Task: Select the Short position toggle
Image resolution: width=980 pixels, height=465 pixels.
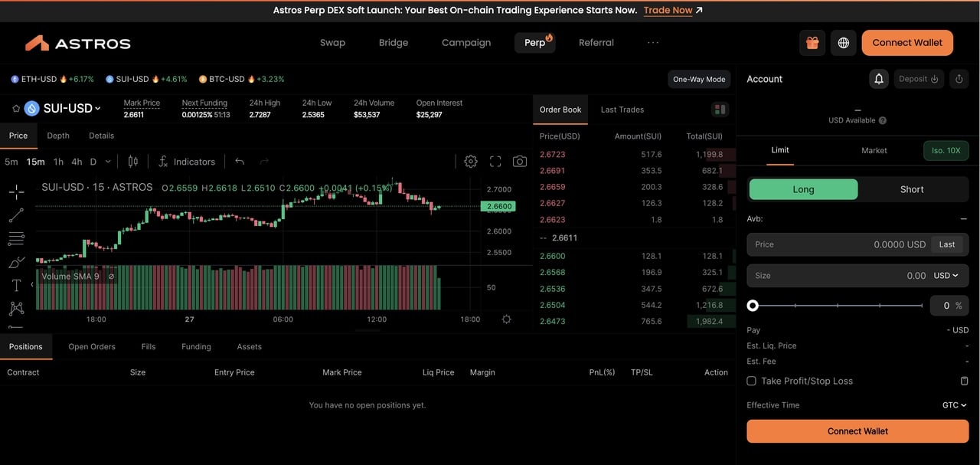Action: pos(912,189)
